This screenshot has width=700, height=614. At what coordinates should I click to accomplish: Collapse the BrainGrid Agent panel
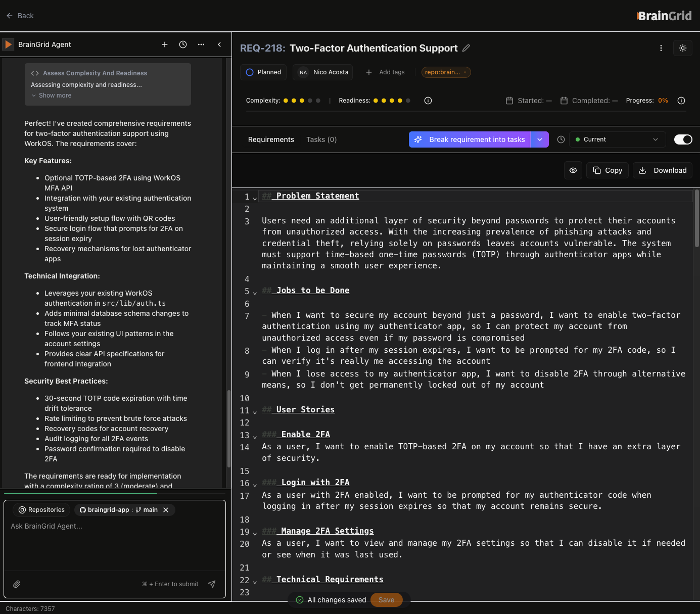coord(219,44)
